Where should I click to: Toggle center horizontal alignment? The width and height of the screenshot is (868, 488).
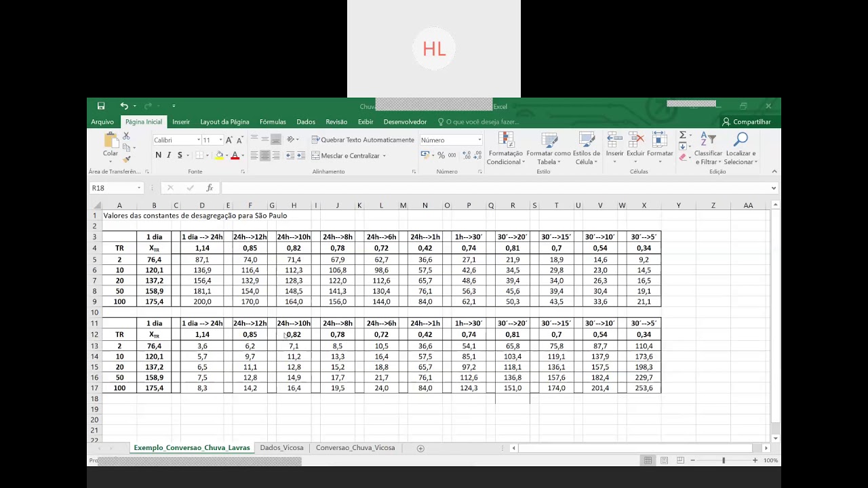pyautogui.click(x=265, y=155)
